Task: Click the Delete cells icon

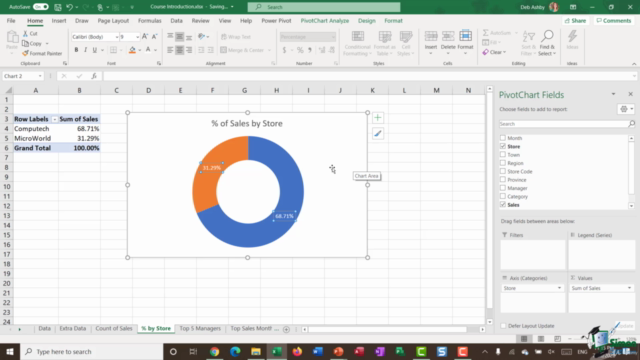Action: click(x=448, y=37)
